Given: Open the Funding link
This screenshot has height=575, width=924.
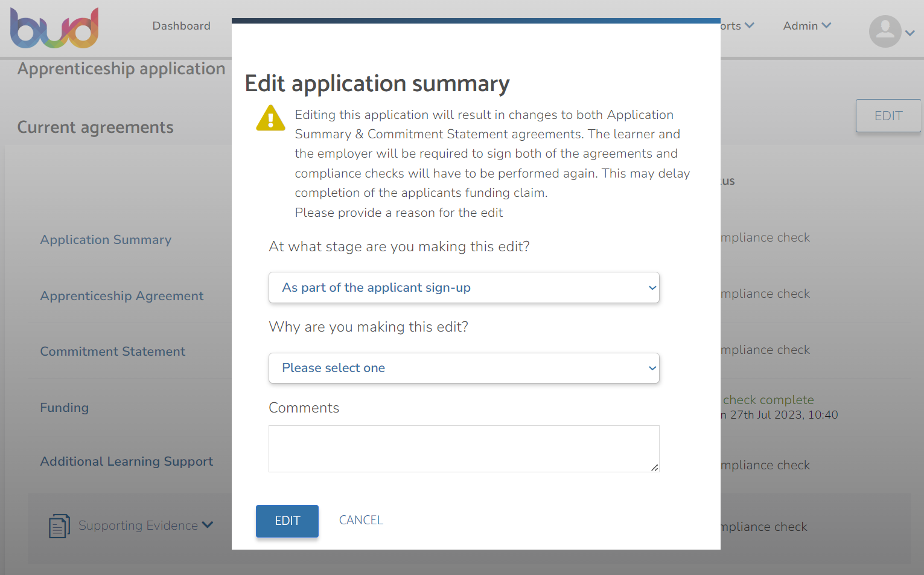Looking at the screenshot, I should point(65,408).
